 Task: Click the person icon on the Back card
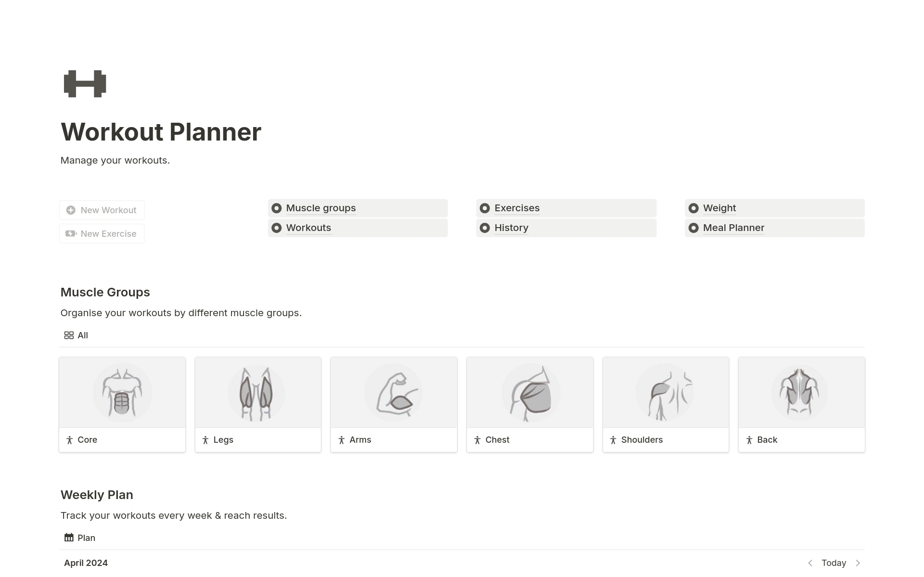pyautogui.click(x=750, y=439)
